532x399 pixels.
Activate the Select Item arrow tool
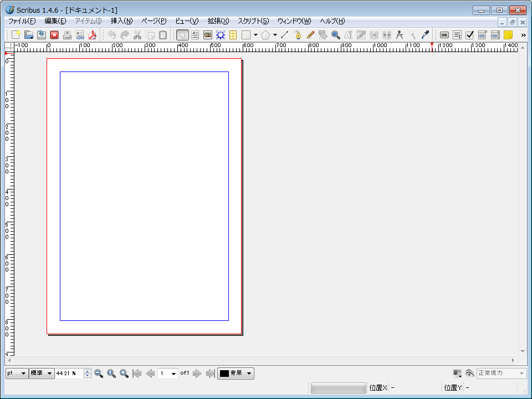pyautogui.click(x=182, y=35)
